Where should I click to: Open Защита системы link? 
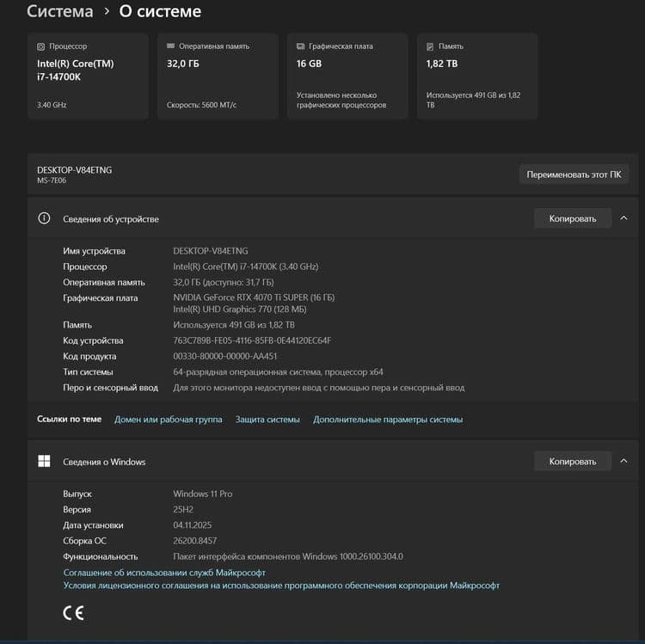tap(267, 420)
